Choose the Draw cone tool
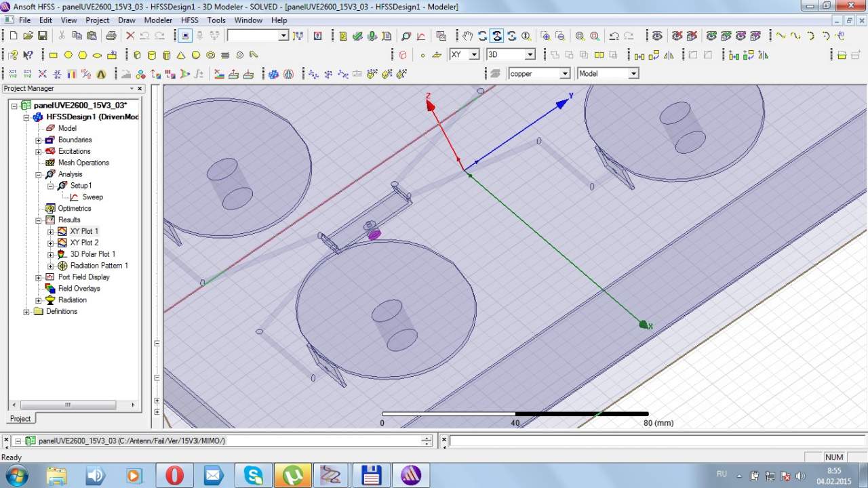The image size is (868, 488). click(x=181, y=55)
